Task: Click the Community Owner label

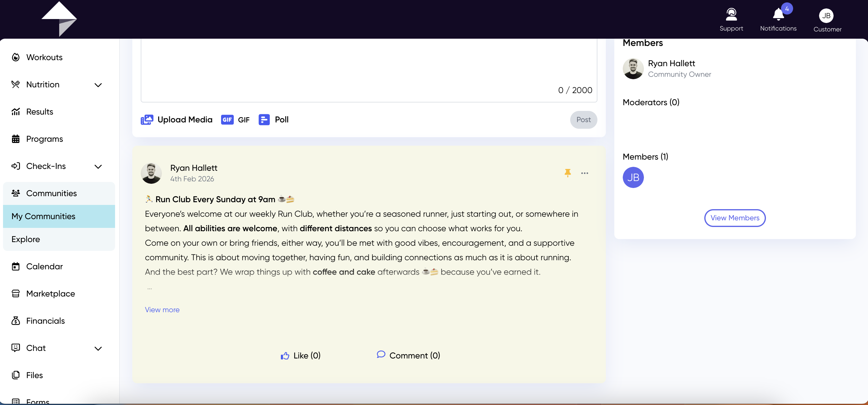Action: (679, 74)
